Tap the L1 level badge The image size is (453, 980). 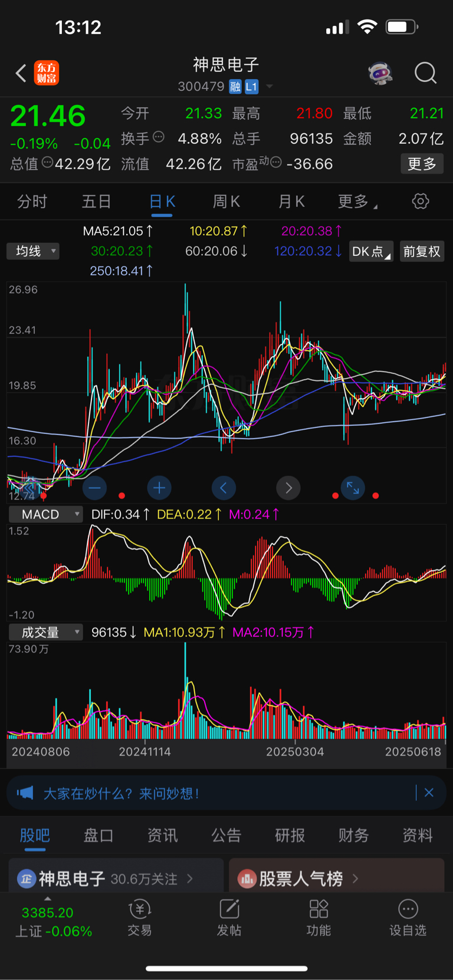252,87
